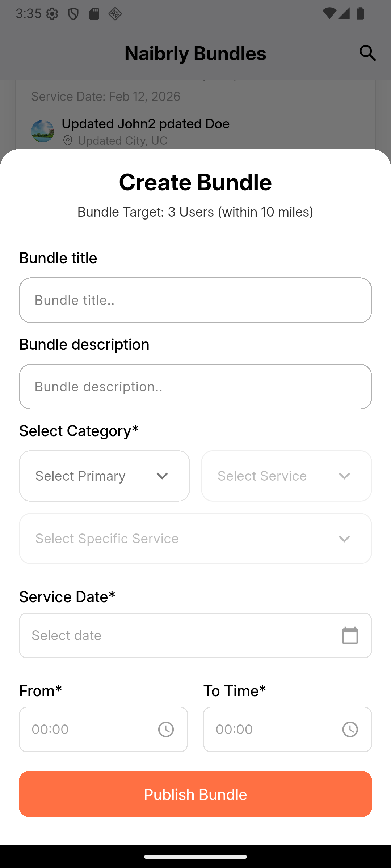Open the calendar icon in Service Date
Image resolution: width=391 pixels, height=868 pixels.
pyautogui.click(x=350, y=635)
